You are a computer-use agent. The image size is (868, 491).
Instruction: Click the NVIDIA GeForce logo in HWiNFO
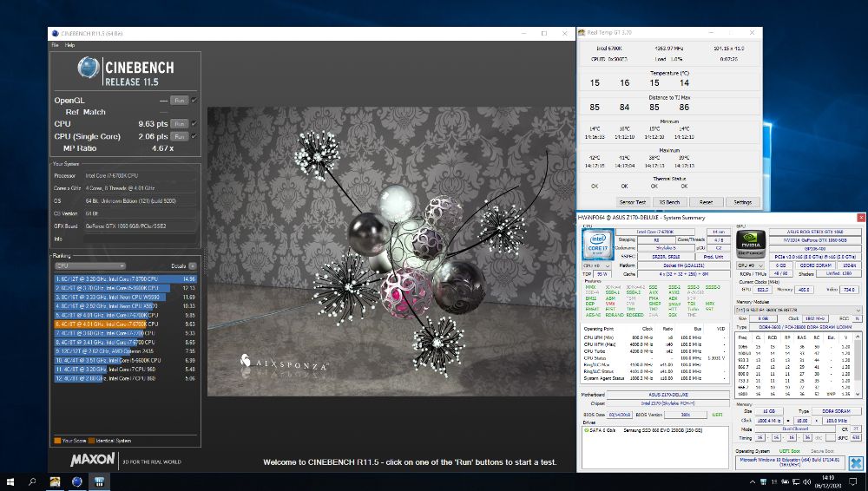coord(751,244)
